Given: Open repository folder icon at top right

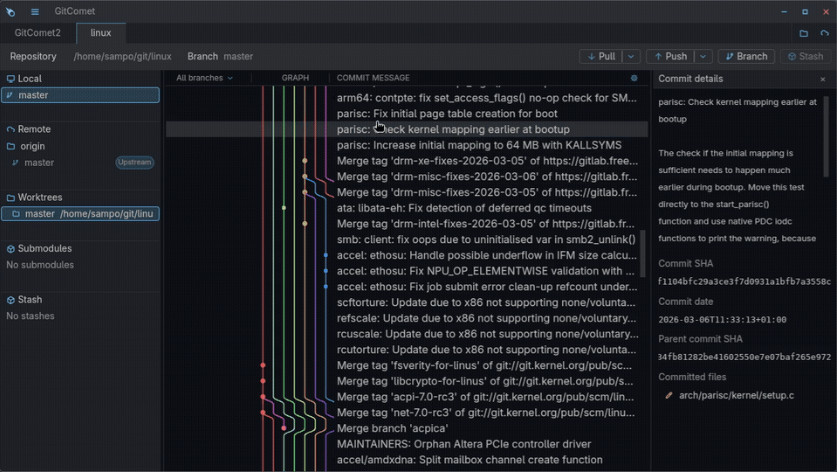Looking at the screenshot, I should (x=803, y=33).
